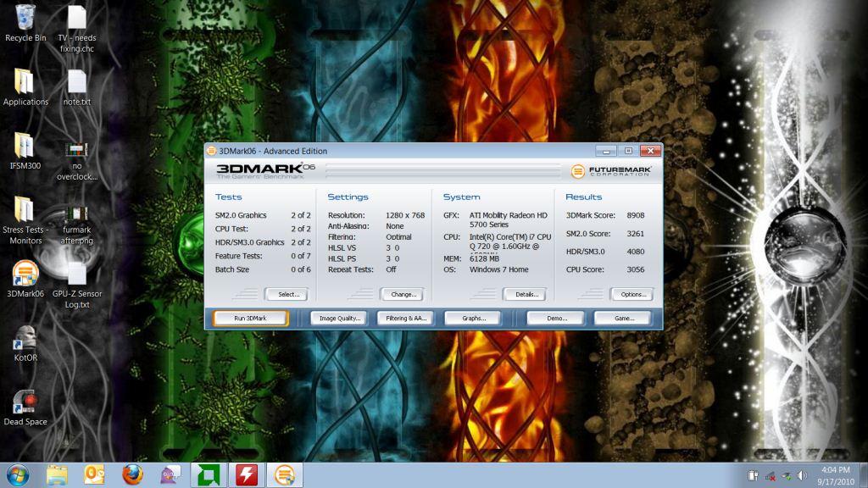Image resolution: width=868 pixels, height=488 pixels.
Task: Open the Pidgin messenger taskbar icon
Action: coord(170,474)
